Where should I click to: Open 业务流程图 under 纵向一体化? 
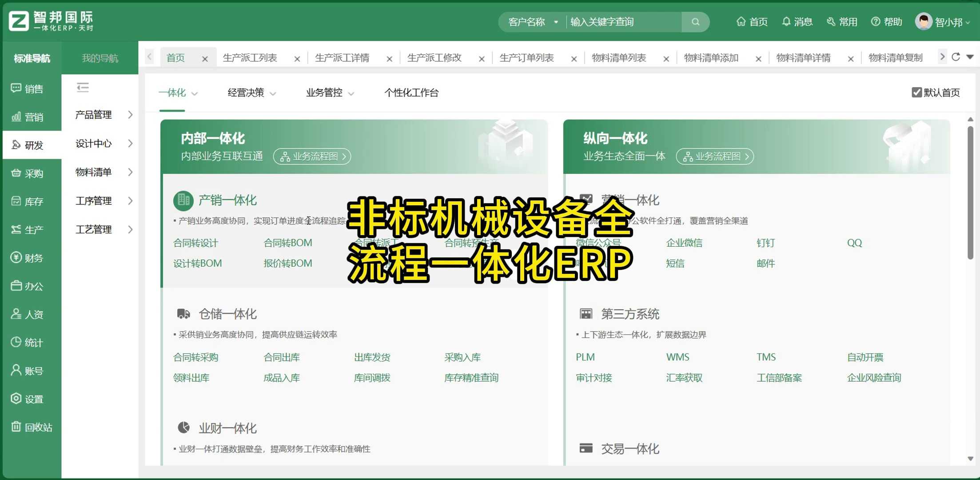pyautogui.click(x=715, y=156)
